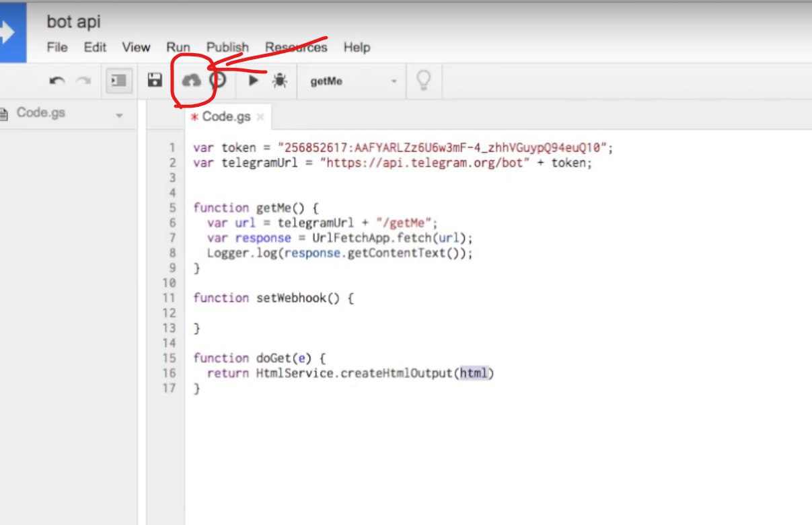Click the token string on line 1
This screenshot has height=525, width=812.
point(442,148)
